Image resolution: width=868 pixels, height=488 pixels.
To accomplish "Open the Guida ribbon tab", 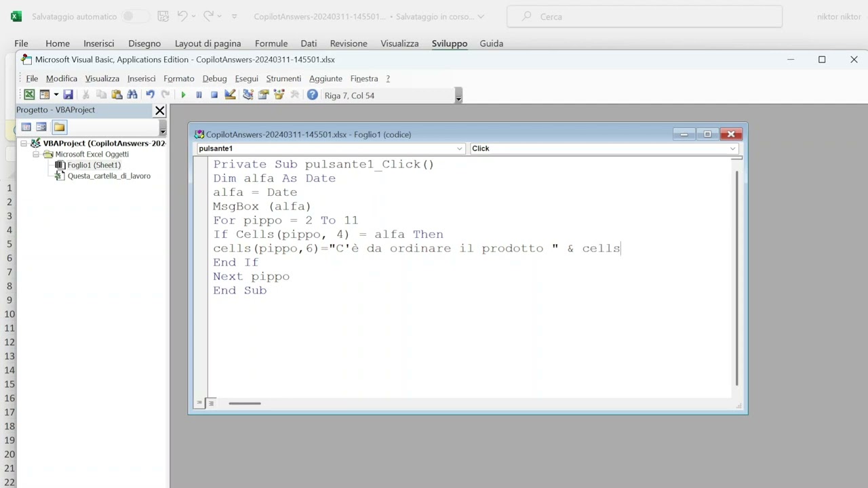I will (x=492, y=43).
